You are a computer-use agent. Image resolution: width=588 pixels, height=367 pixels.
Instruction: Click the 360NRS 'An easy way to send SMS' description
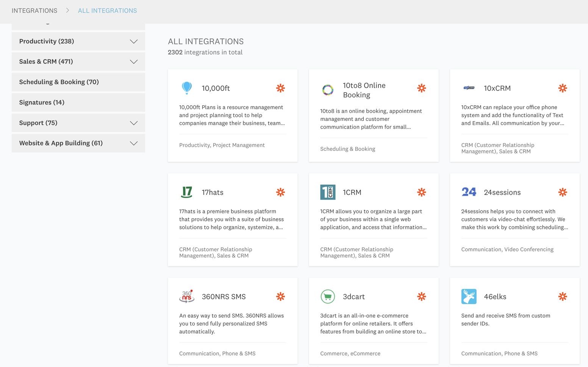click(x=231, y=323)
